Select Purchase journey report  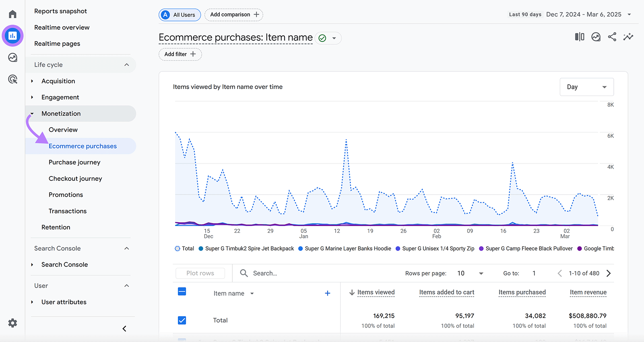74,162
